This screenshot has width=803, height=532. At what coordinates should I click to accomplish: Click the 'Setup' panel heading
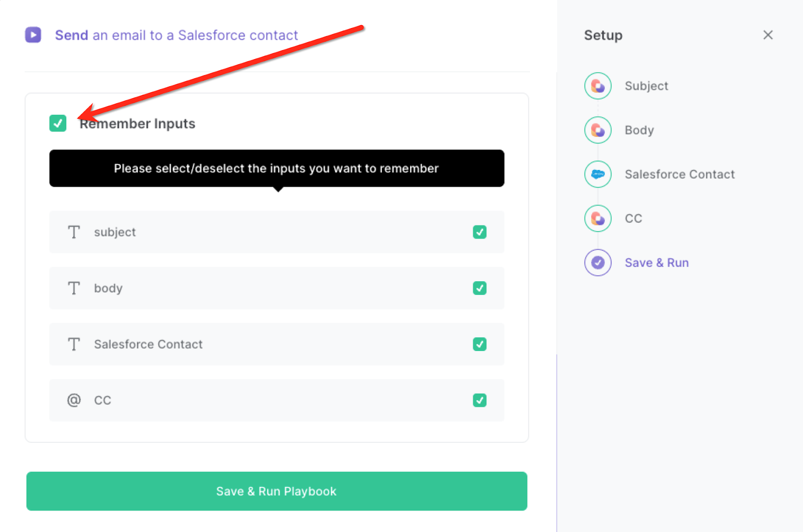pos(603,36)
